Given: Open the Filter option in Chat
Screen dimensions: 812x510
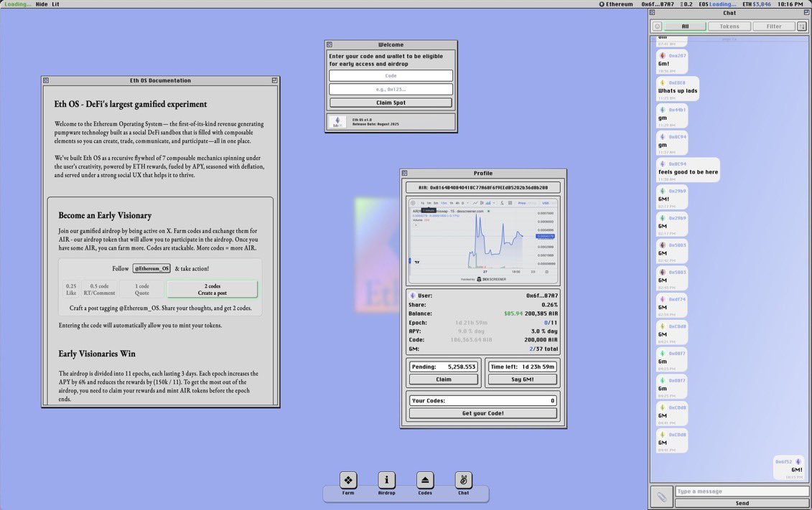Looking at the screenshot, I should pos(774,27).
